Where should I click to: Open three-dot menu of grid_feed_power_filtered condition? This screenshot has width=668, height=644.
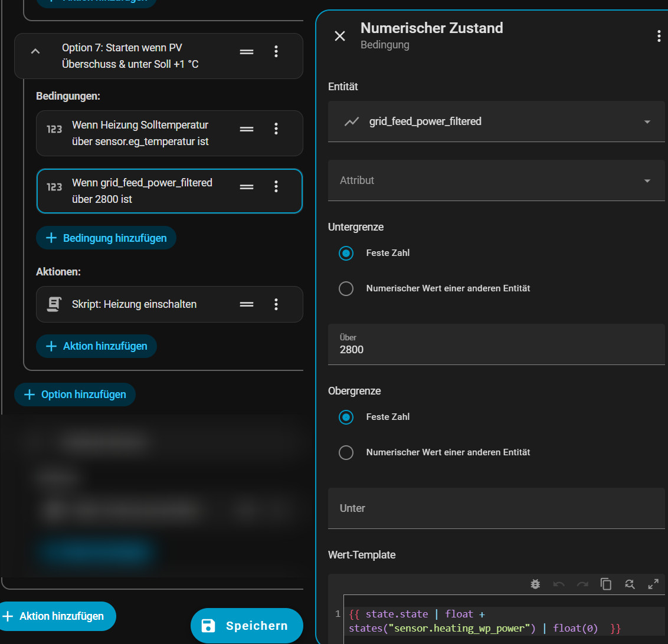[276, 187]
